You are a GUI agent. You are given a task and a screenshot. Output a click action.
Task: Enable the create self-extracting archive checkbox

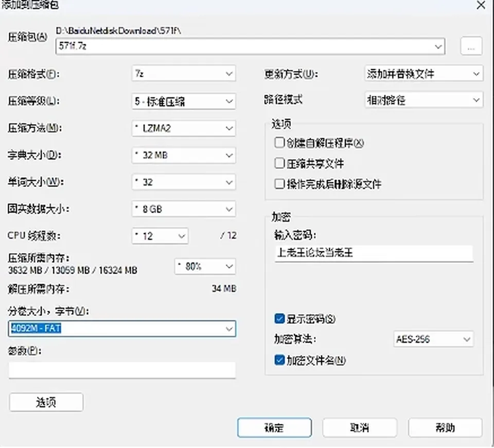click(x=279, y=143)
